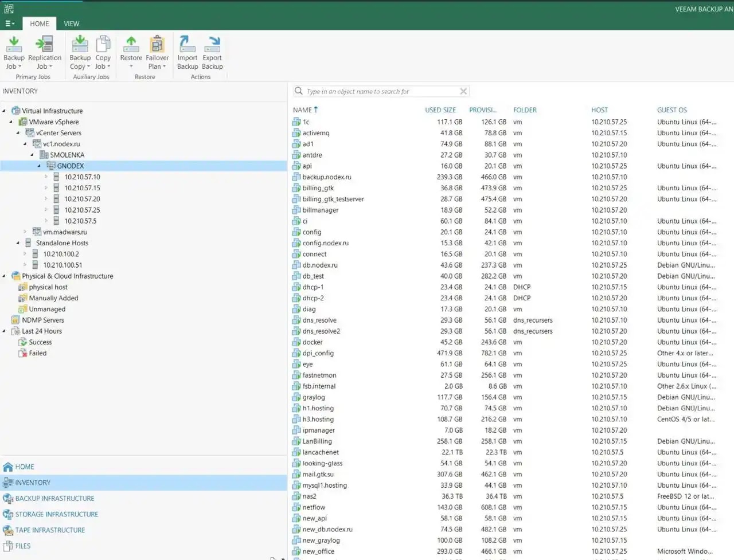Clear the search box with X
Screen dimensions: 734x560
click(463, 91)
